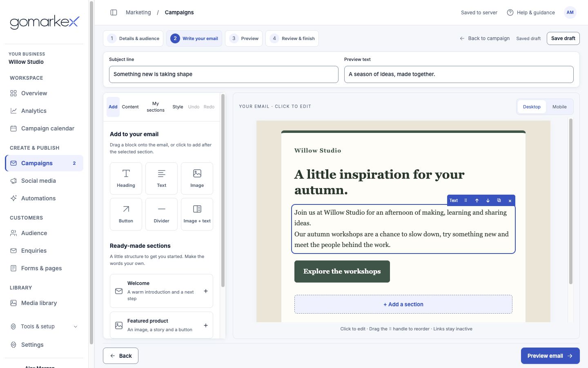Click Save draft

(563, 38)
